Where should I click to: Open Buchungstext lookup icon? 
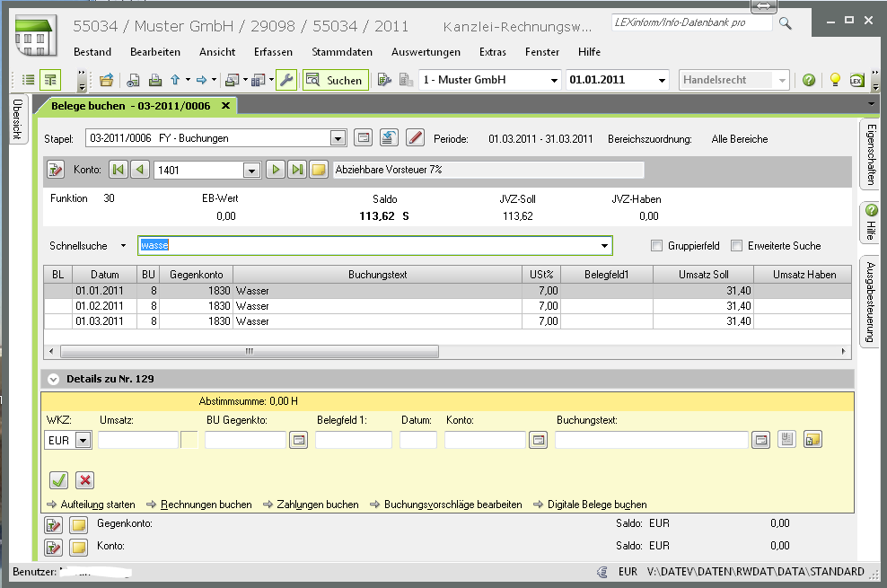[760, 440]
